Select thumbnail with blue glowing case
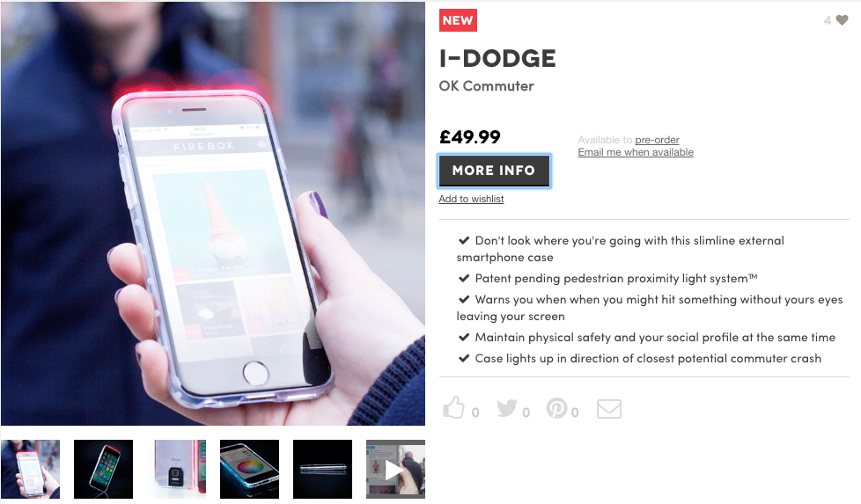 [x=249, y=470]
